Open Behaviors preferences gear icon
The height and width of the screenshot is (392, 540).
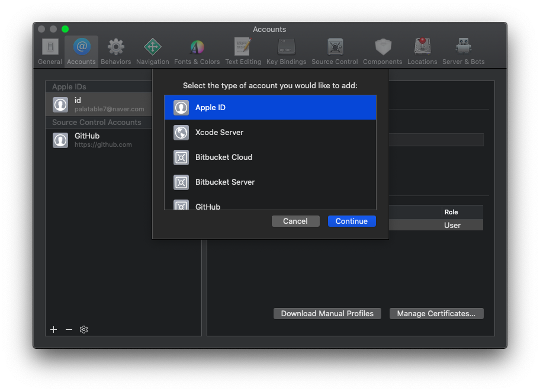115,47
